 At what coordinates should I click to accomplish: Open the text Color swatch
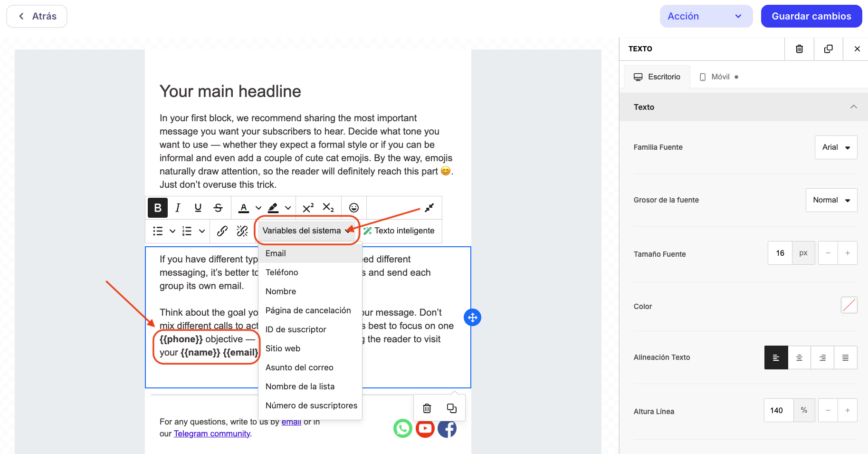point(849,305)
